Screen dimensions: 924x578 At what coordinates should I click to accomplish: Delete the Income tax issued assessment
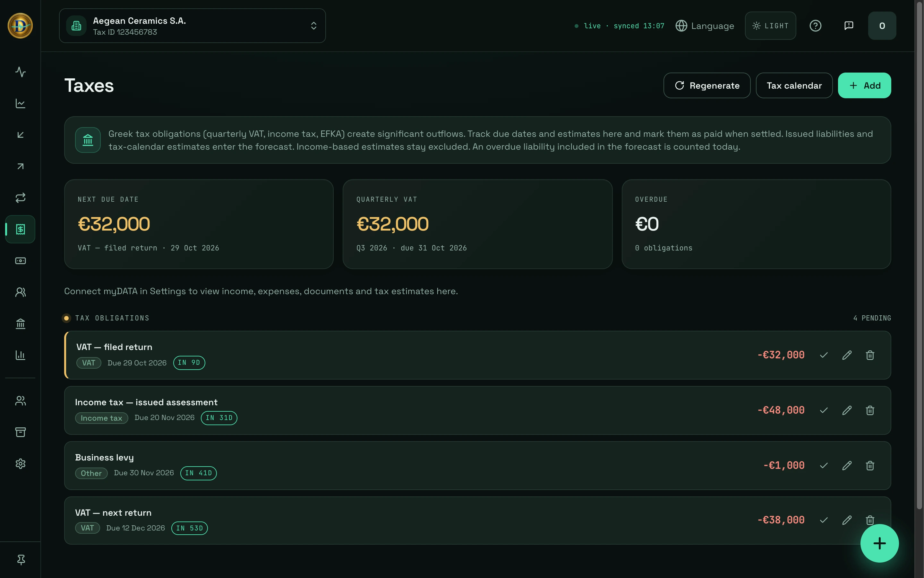point(870,410)
